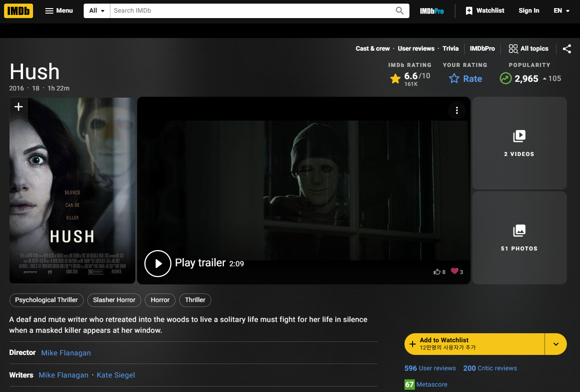Open 596 User reviews
The image size is (580, 392).
(x=430, y=368)
